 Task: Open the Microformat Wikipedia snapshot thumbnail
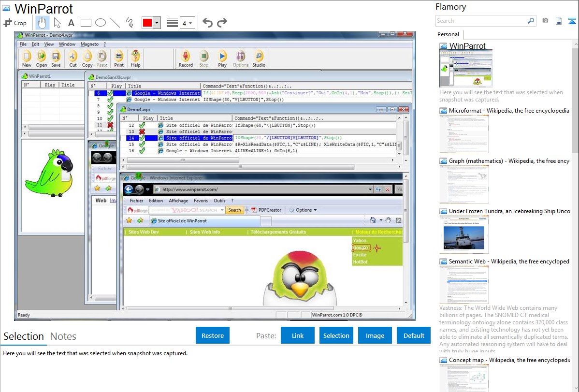click(464, 134)
